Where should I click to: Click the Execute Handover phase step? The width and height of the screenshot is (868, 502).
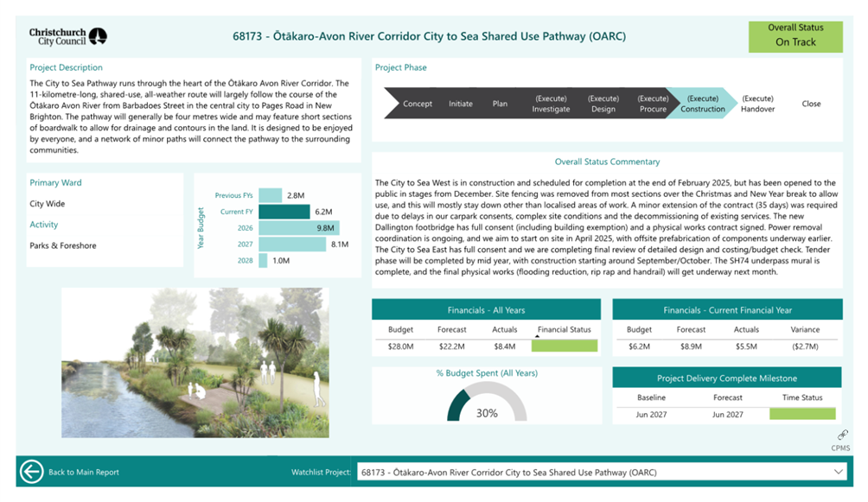[757, 104]
